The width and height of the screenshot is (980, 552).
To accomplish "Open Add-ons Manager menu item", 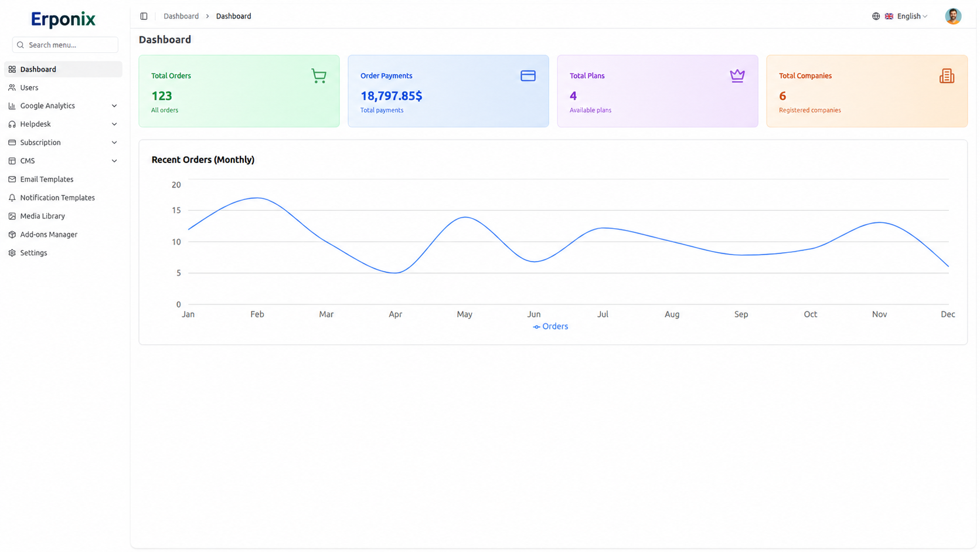I will click(63, 235).
